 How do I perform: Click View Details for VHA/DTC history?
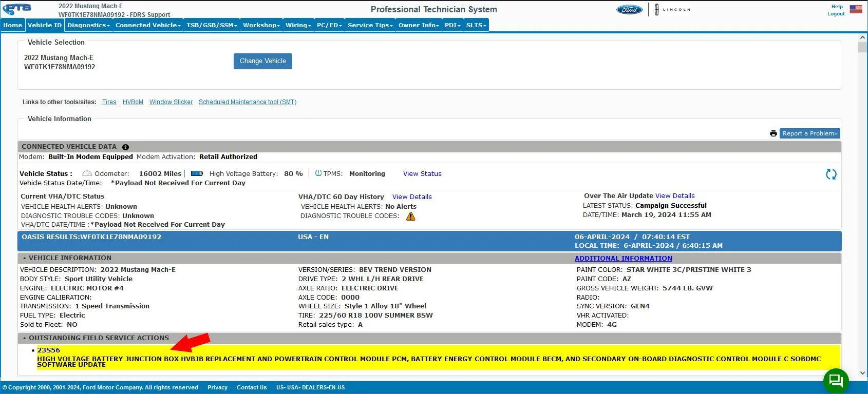[x=412, y=197]
